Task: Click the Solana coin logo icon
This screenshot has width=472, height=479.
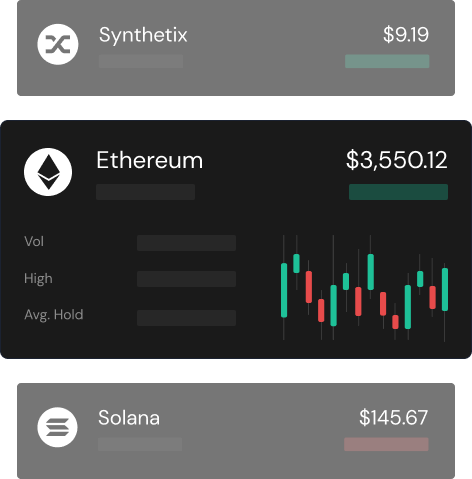Action: click(x=57, y=427)
